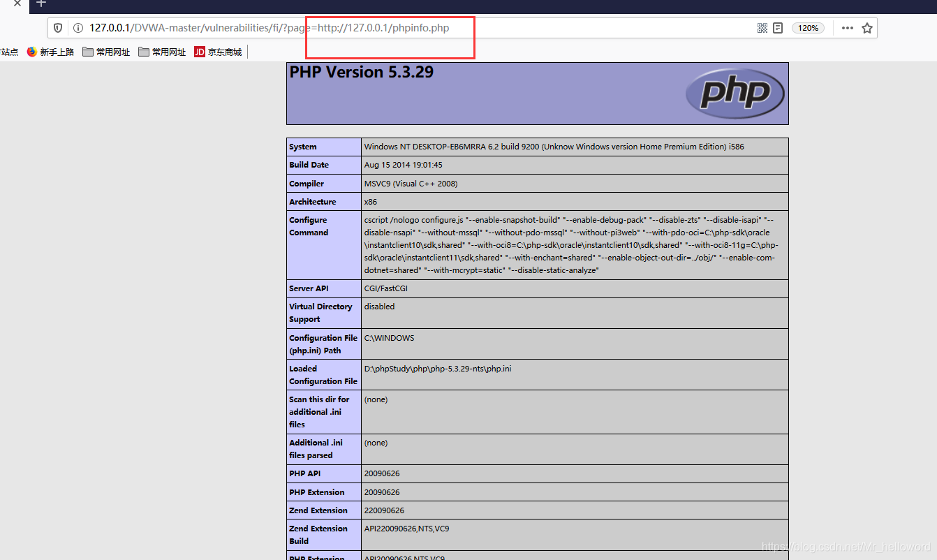The height and width of the screenshot is (560, 937).
Task: Select the Windows NT DESKTOP-EB6MRRA system value
Action: pos(554,147)
